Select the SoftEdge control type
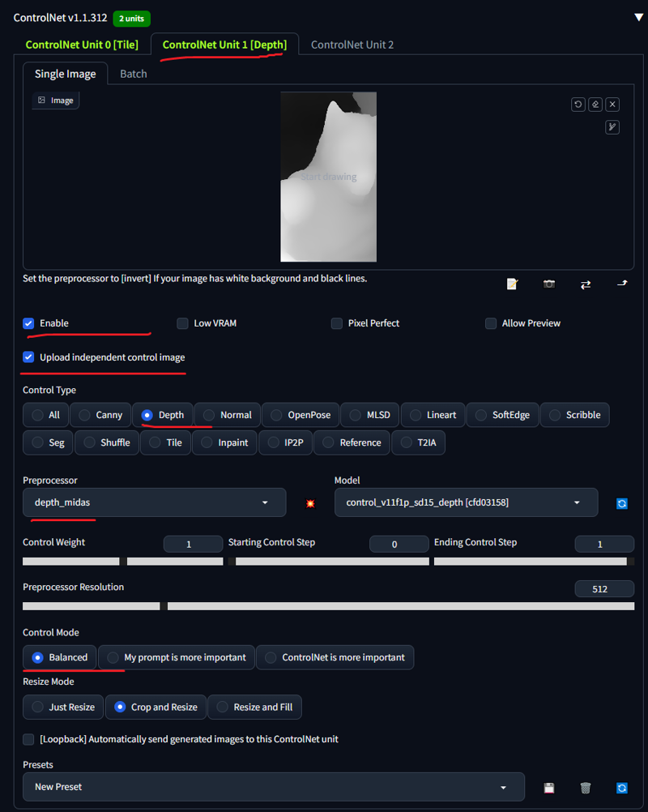Image resolution: width=648 pixels, height=812 pixels. click(502, 415)
